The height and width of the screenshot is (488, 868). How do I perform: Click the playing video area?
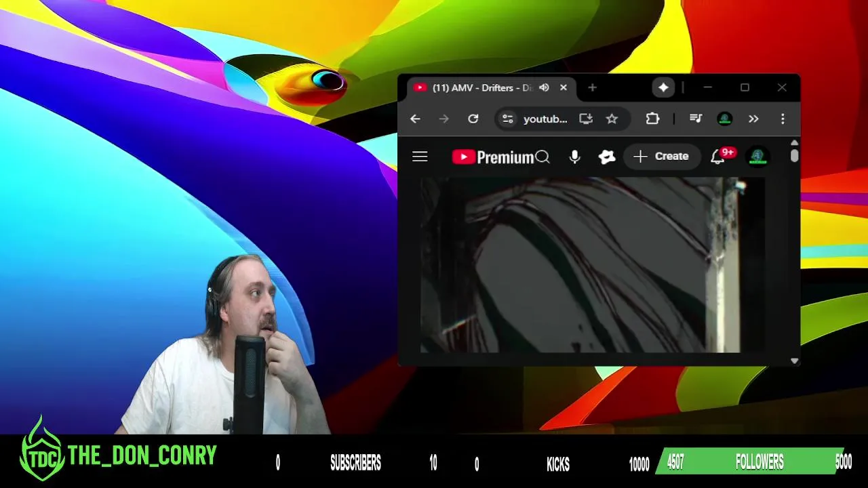(x=593, y=265)
